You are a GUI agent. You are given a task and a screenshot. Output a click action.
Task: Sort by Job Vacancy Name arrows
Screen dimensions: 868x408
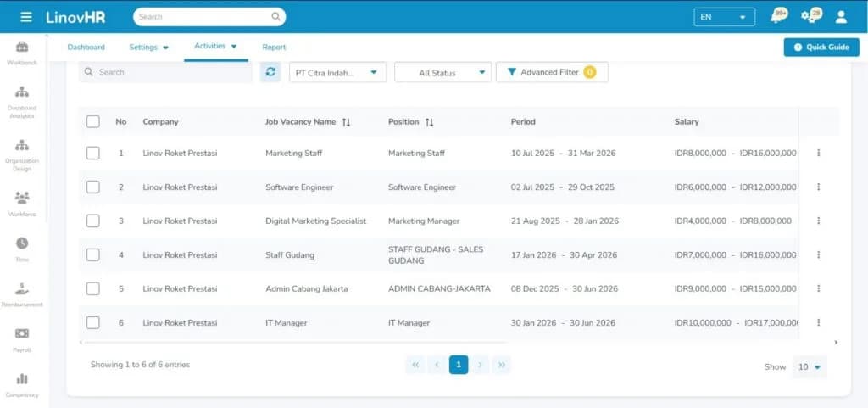[x=346, y=122]
